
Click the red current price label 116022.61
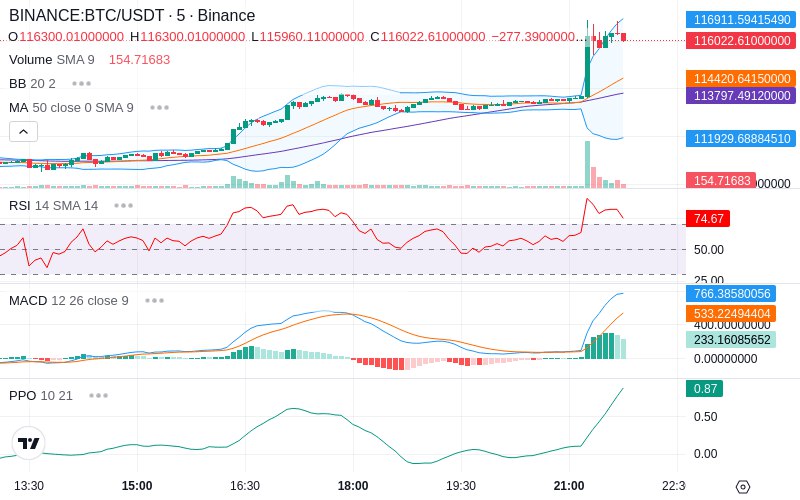tap(741, 40)
